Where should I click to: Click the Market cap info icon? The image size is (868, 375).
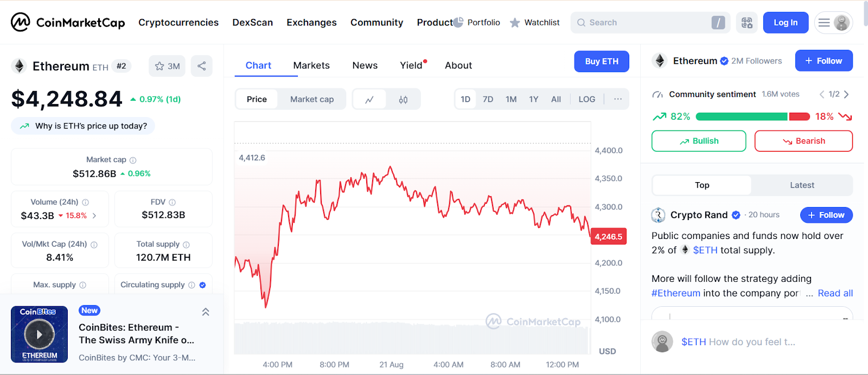point(133,160)
